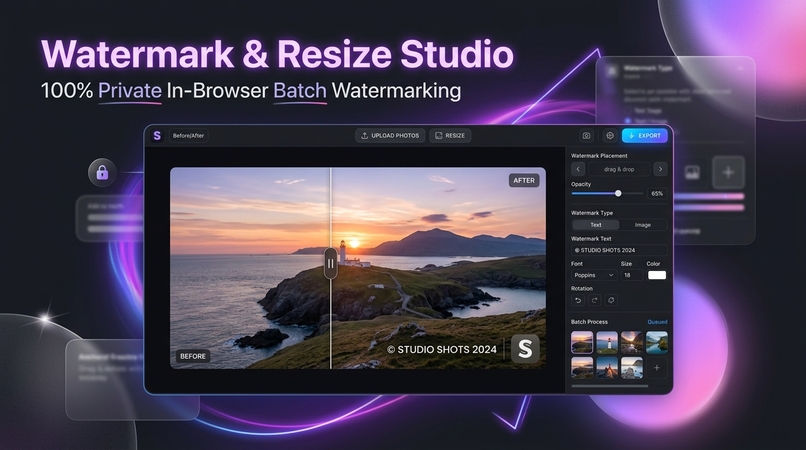Image resolution: width=806 pixels, height=450 pixels.
Task: Click the third Rotation reset icon
Action: (611, 300)
